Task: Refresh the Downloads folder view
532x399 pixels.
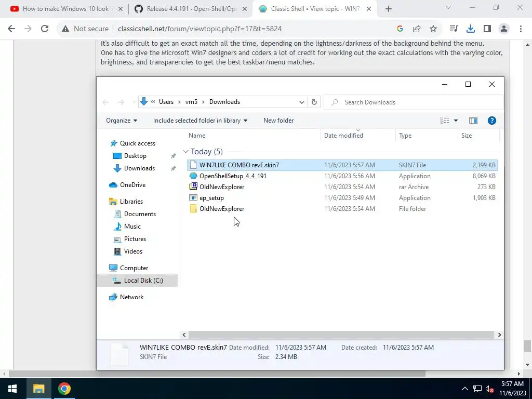Action: (x=314, y=102)
